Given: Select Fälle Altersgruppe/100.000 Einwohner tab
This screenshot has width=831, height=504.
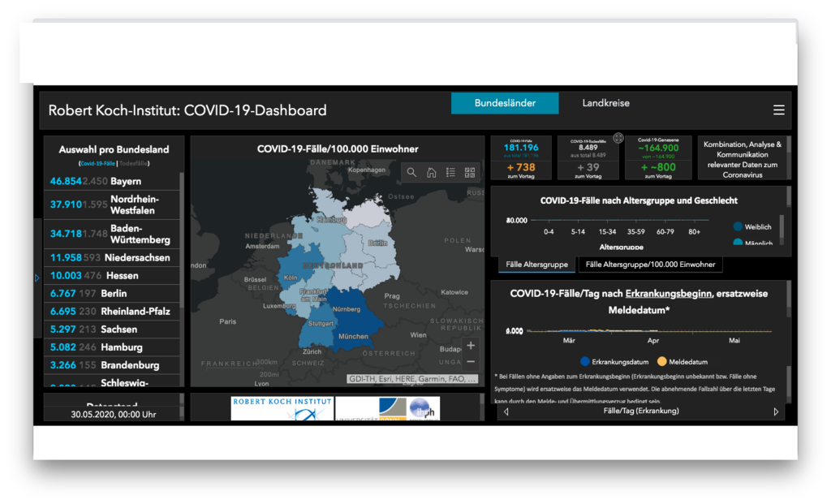Looking at the screenshot, I should 650,265.
